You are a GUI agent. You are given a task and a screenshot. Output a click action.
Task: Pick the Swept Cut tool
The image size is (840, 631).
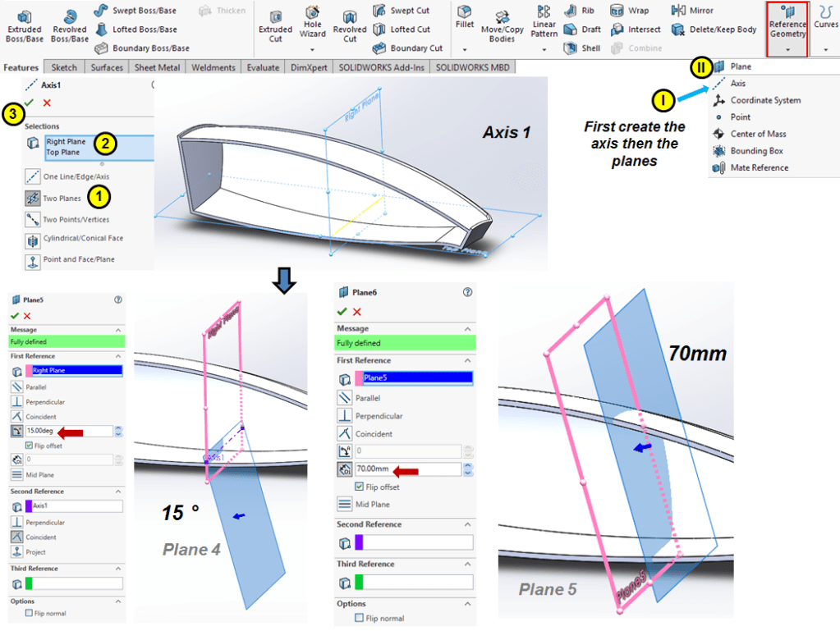tap(401, 11)
